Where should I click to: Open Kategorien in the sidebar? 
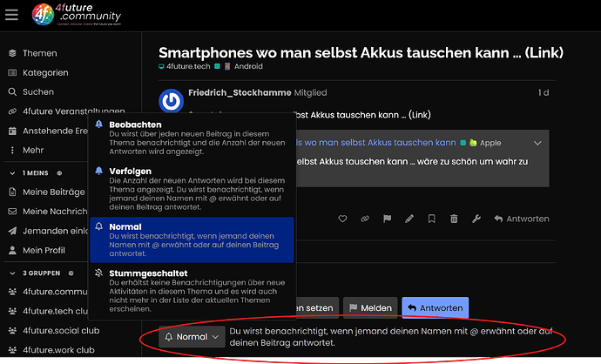point(45,73)
